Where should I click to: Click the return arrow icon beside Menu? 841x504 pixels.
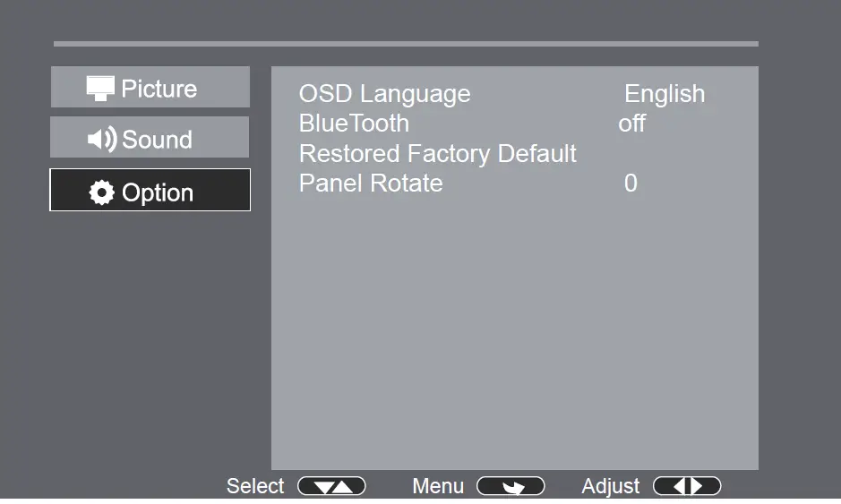coord(511,487)
